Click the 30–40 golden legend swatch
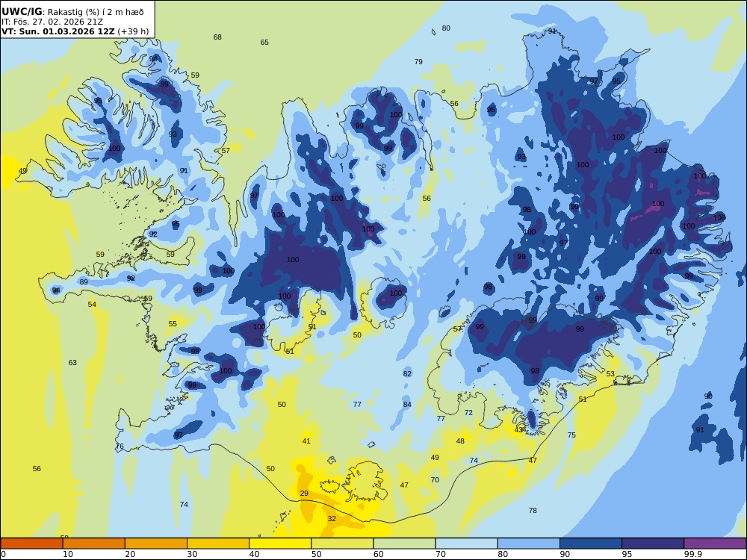The height and width of the screenshot is (560, 747). point(218,544)
